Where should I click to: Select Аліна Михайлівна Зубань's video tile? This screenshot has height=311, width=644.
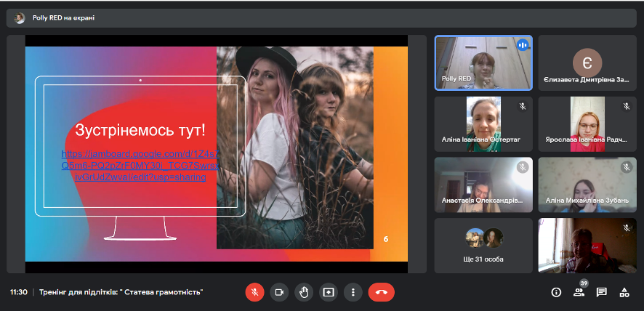[587, 185]
